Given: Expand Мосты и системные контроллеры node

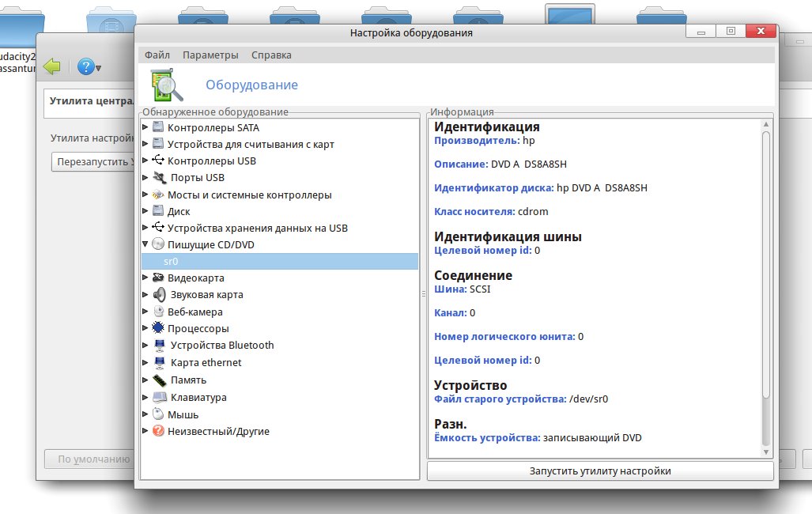Looking at the screenshot, I should [x=145, y=195].
